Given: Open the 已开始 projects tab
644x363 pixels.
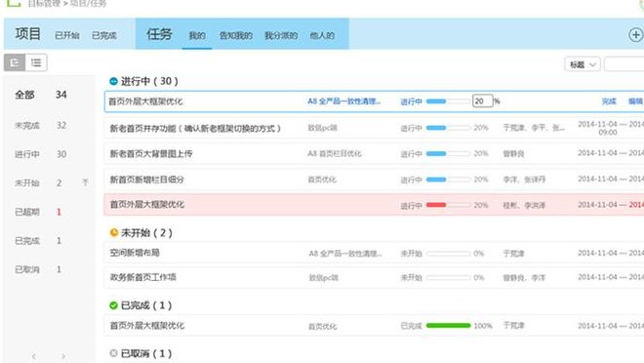Looking at the screenshot, I should click(67, 35).
